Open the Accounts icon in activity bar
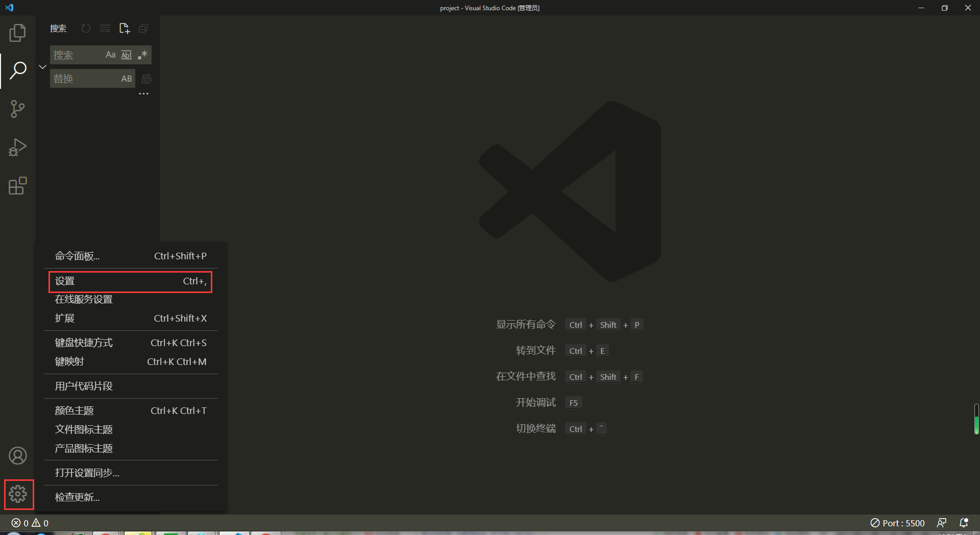Viewport: 980px width, 535px height. 17,455
